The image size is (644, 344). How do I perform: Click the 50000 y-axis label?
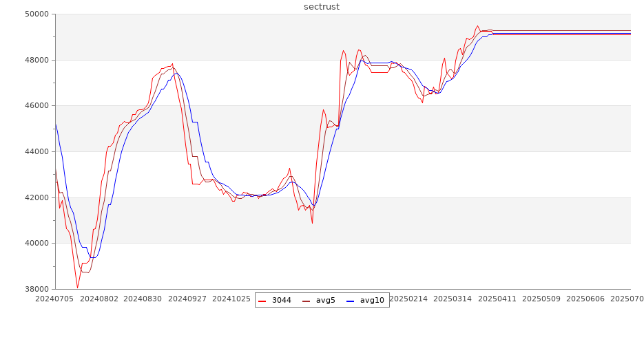[35, 14]
